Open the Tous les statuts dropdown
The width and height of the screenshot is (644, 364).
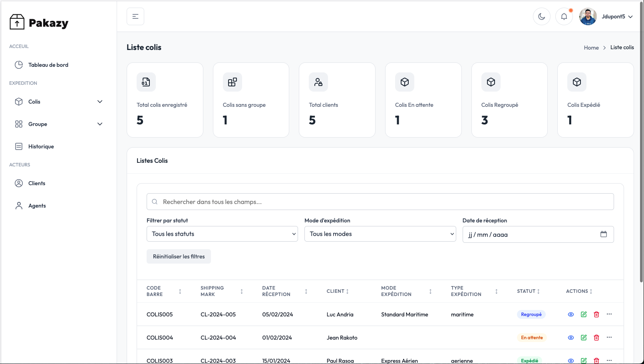pyautogui.click(x=222, y=234)
